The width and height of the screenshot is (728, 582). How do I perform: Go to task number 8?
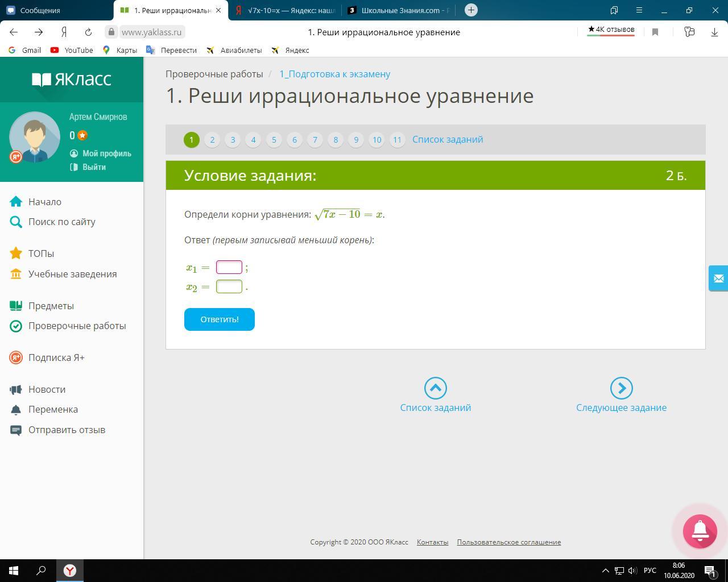point(336,140)
